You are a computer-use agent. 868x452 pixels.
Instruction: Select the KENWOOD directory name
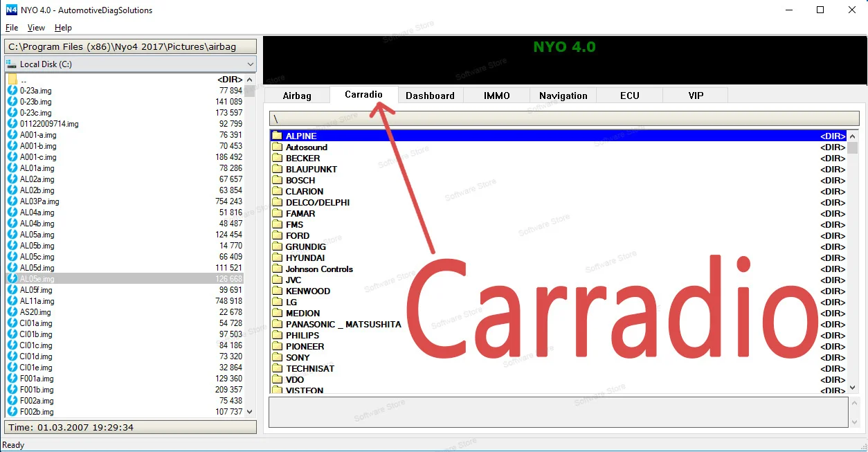tap(308, 291)
